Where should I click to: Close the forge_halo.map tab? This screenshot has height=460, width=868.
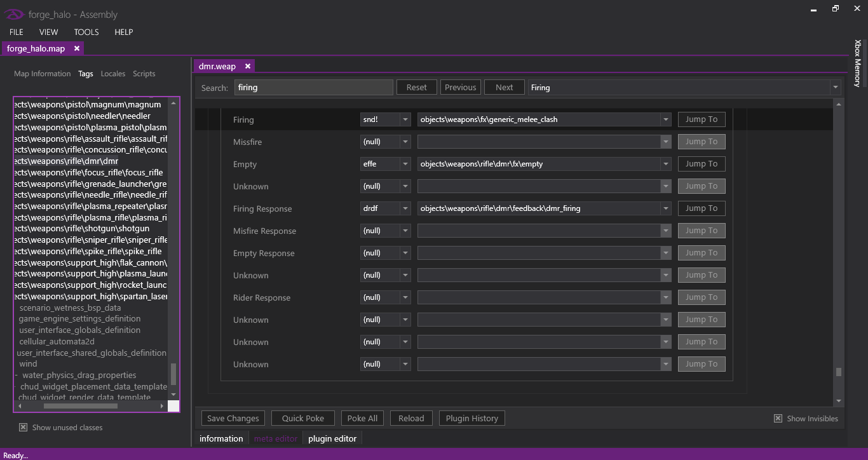[77, 48]
